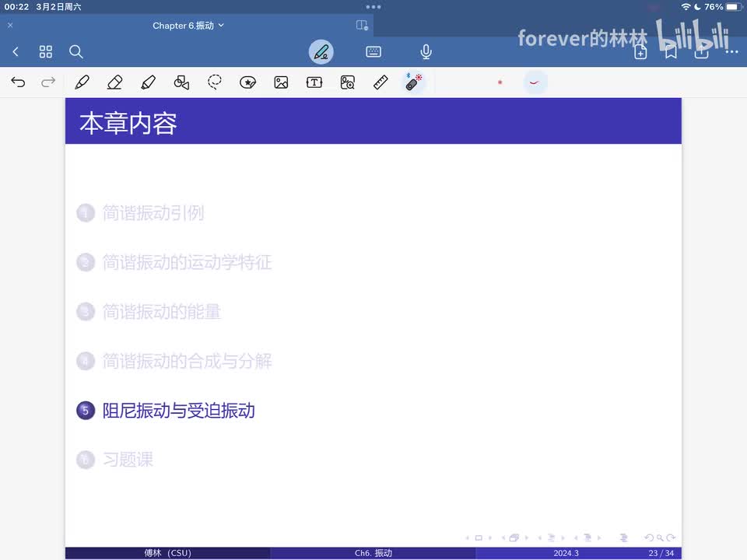747x560 pixels.
Task: Click the beamer slide navigation square icon
Action: 479,537
